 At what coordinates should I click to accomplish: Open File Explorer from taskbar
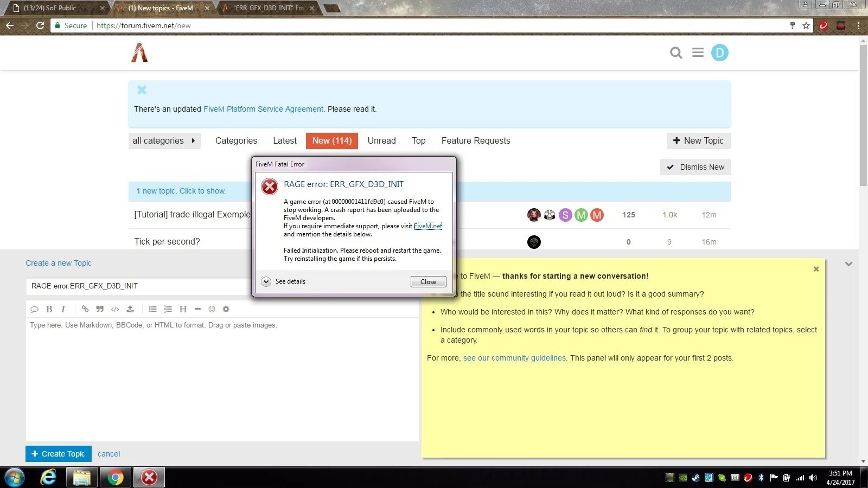point(82,478)
